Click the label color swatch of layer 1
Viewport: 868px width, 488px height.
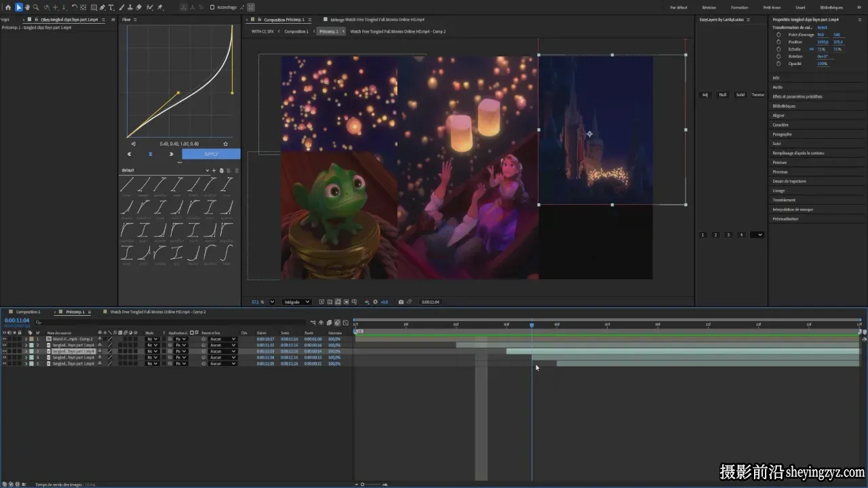coord(31,339)
